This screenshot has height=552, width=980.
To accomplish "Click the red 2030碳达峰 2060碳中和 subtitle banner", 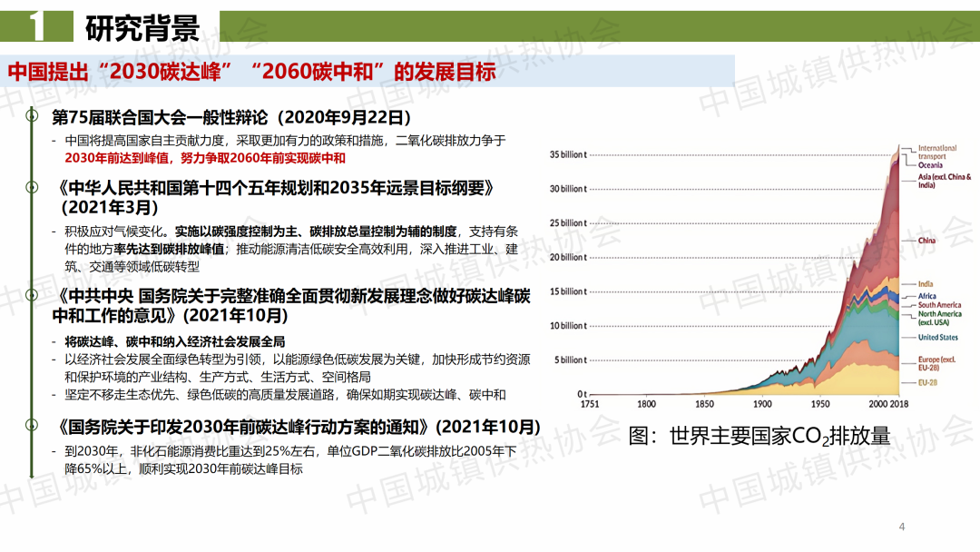I will [252, 71].
